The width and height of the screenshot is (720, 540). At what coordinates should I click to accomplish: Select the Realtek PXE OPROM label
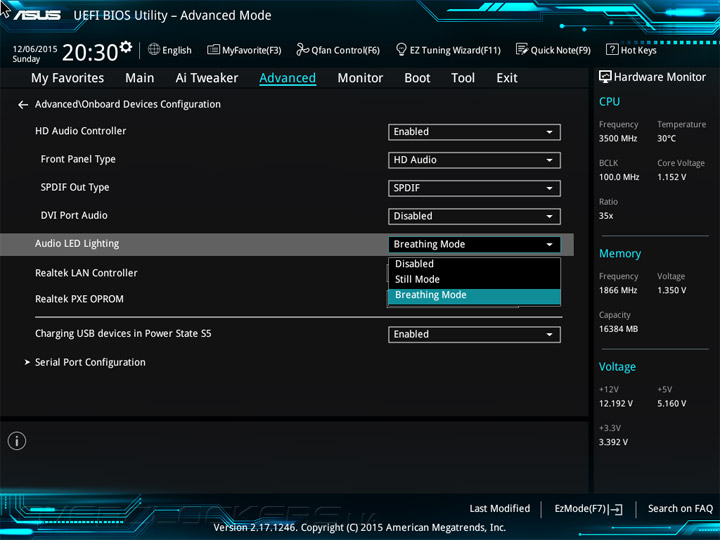tap(79, 299)
